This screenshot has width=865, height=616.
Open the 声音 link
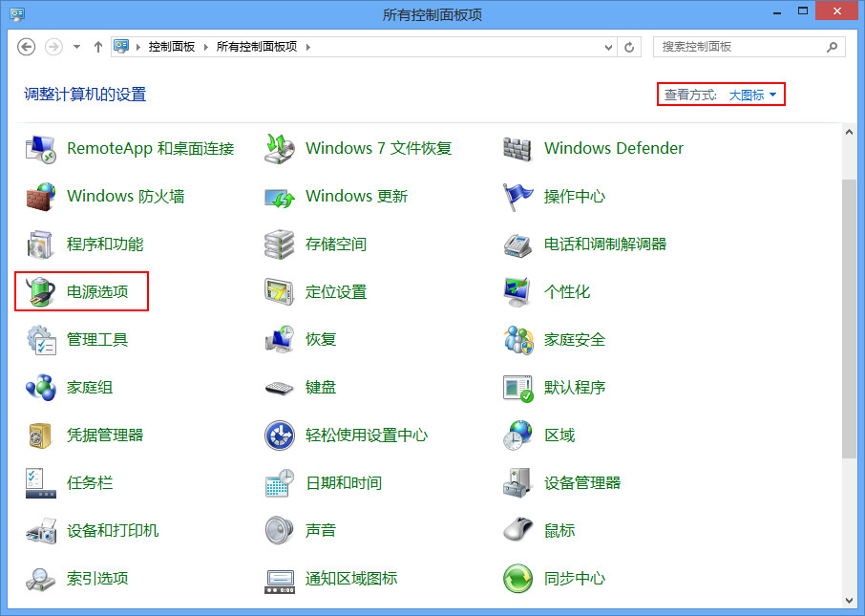coord(321,531)
